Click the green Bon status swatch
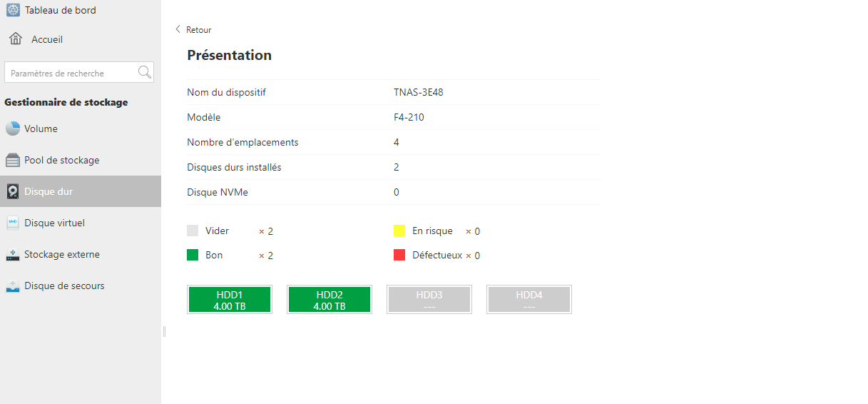The height and width of the screenshot is (404, 868). [193, 255]
